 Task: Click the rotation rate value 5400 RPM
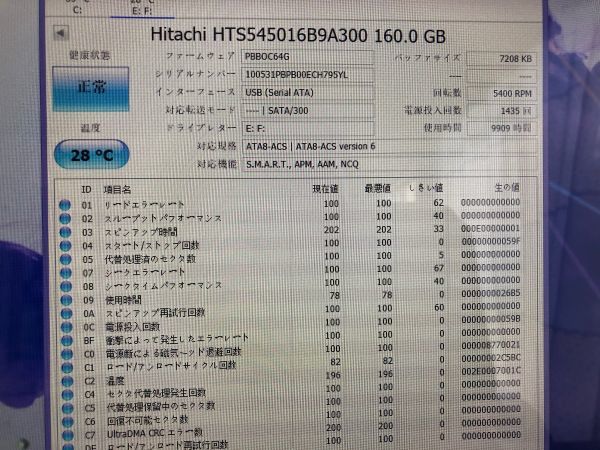[x=501, y=93]
